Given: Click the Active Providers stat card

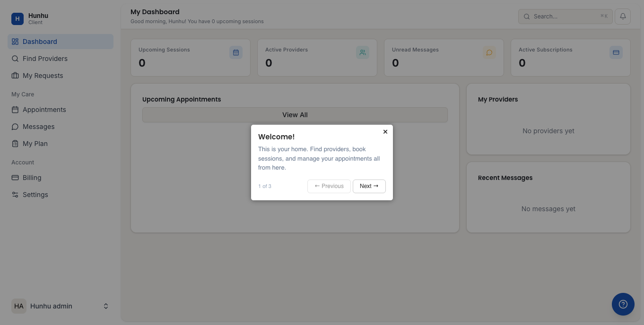Looking at the screenshot, I should point(317,58).
